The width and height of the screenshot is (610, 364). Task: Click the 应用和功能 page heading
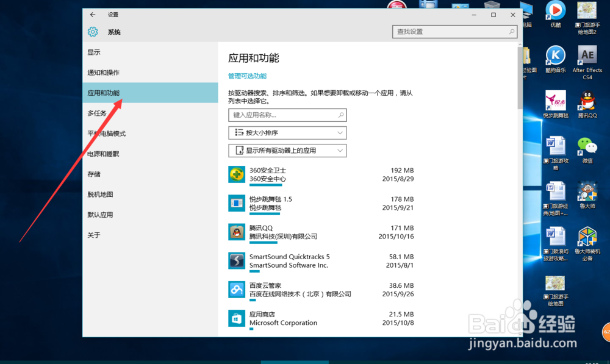tap(254, 59)
